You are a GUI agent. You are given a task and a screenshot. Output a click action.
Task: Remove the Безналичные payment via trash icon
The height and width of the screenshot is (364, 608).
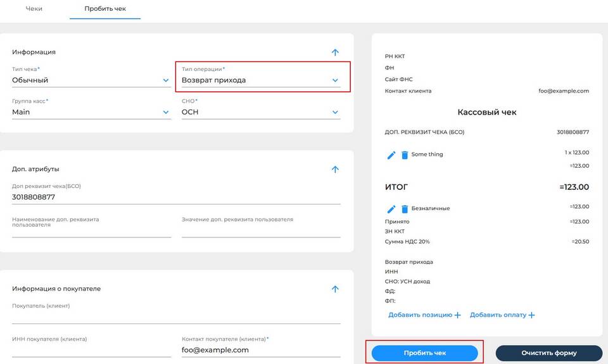tap(405, 210)
